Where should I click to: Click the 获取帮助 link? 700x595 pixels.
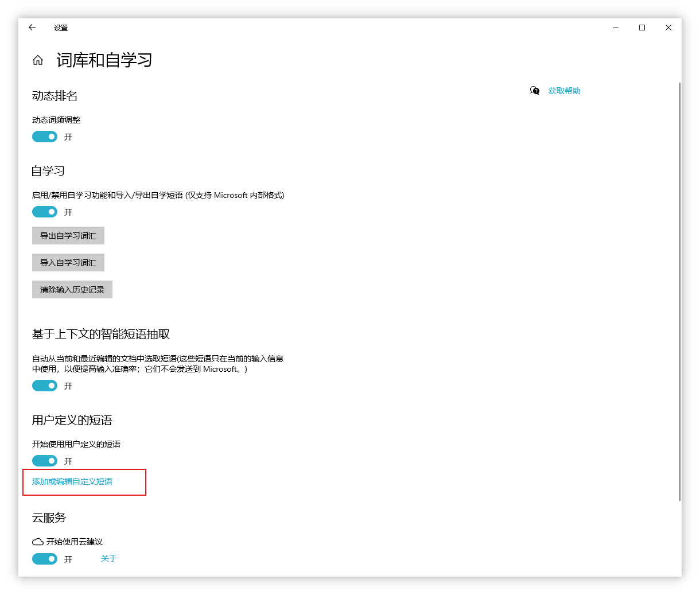tap(565, 90)
